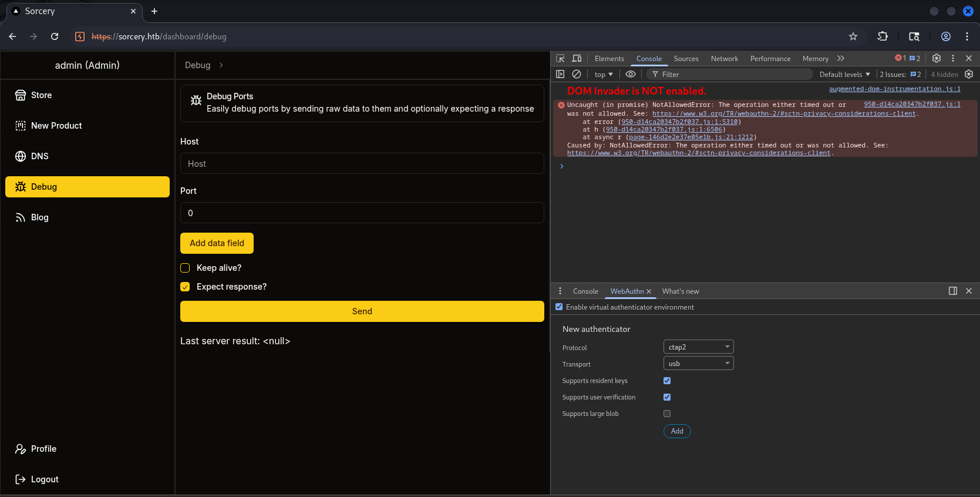This screenshot has width=980, height=497.
Task: Uncheck the Expect response checkbox
Action: pos(185,287)
